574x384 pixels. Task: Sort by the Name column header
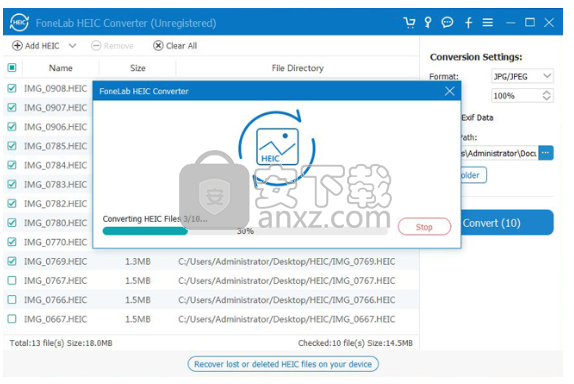(61, 68)
